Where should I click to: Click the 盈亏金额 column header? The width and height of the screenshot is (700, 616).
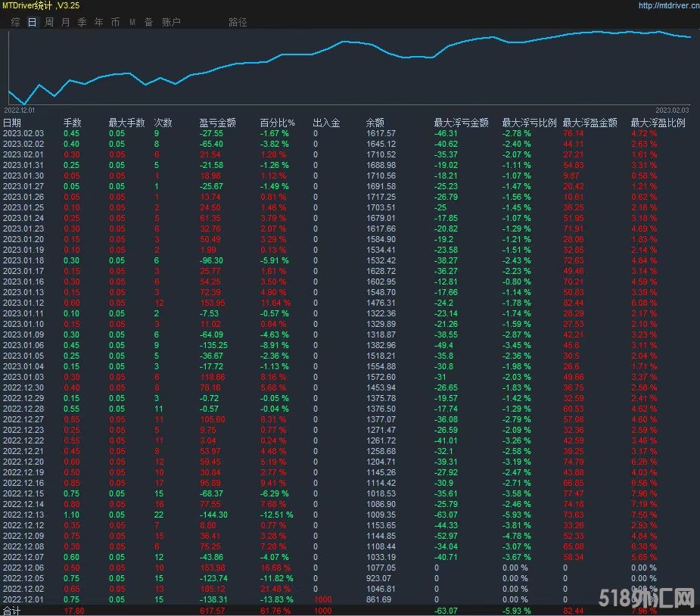click(217, 123)
